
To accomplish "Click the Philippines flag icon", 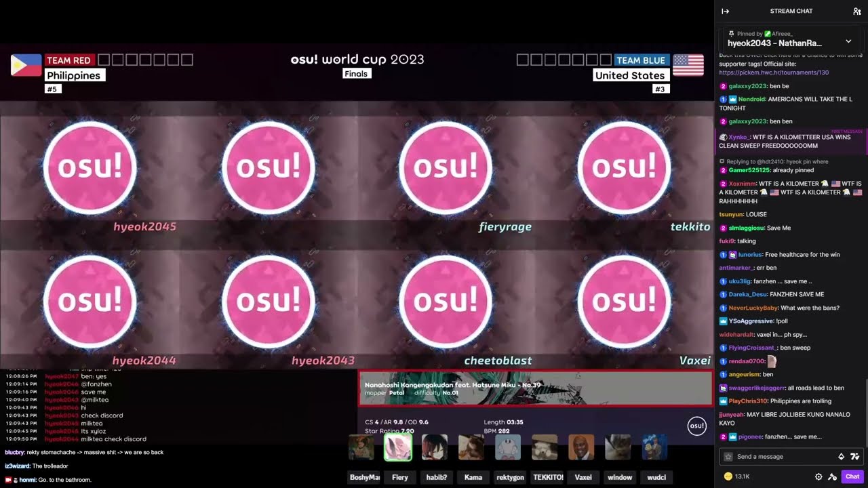I will coord(26,65).
